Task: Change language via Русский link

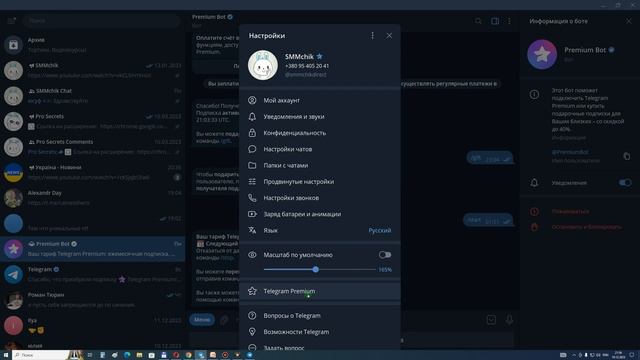Action: [x=380, y=230]
